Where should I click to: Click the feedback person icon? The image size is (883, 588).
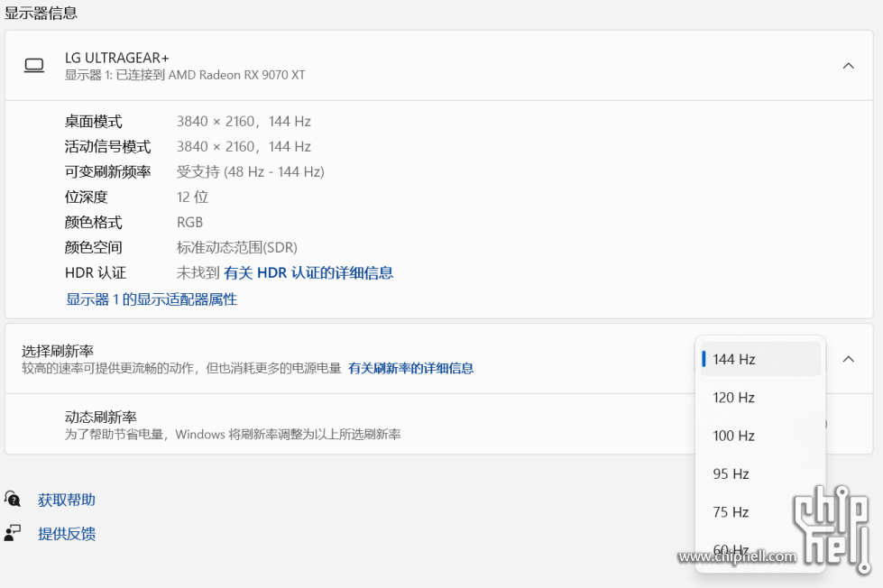13,533
